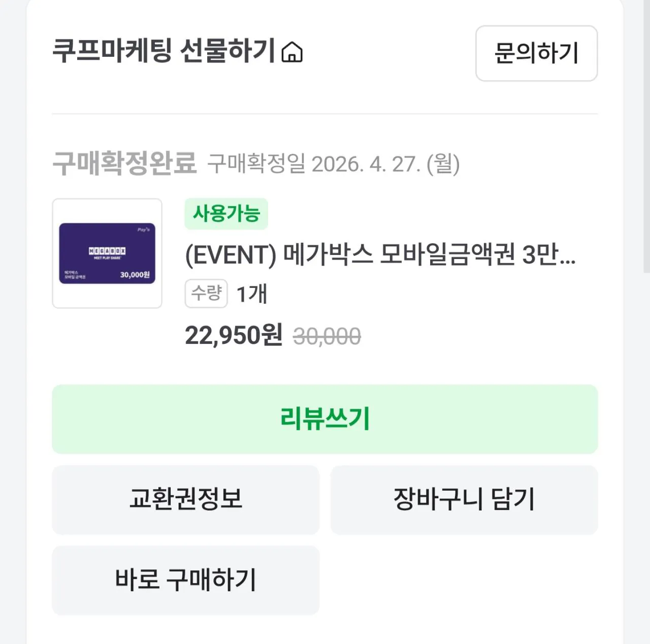Image resolution: width=650 pixels, height=644 pixels.
Task: Add item using 장바구니 담기
Action: point(464,500)
